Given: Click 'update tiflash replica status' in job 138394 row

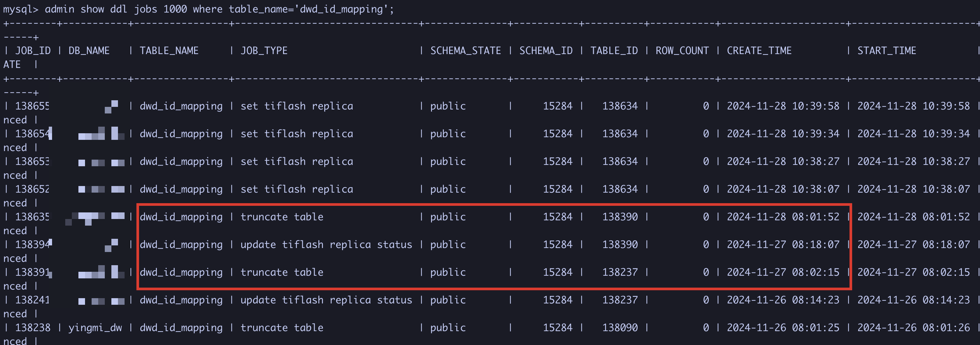Looking at the screenshot, I should click(326, 244).
